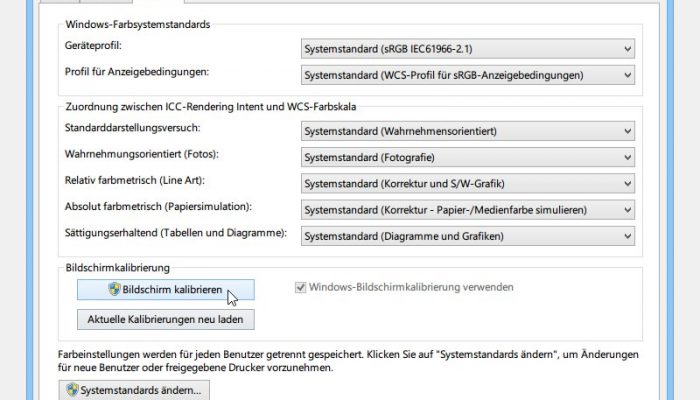Click the Systemstandard (Diagramme und Grafiken) field
The width and height of the screenshot is (700, 400).
467,236
